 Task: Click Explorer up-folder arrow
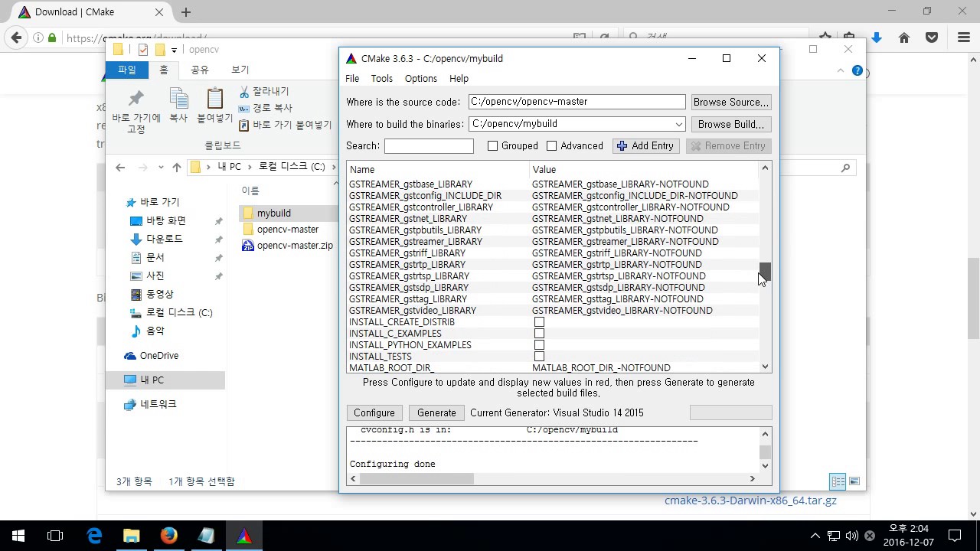pos(177,168)
